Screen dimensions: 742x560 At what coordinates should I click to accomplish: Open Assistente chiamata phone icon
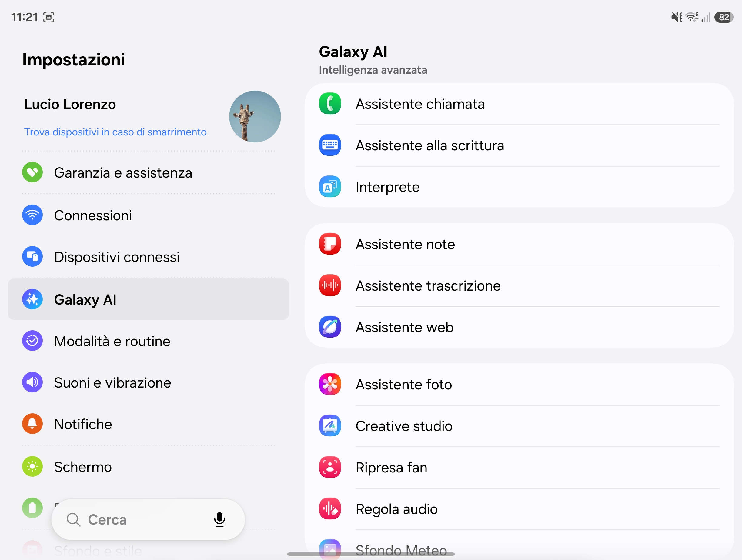(x=330, y=104)
